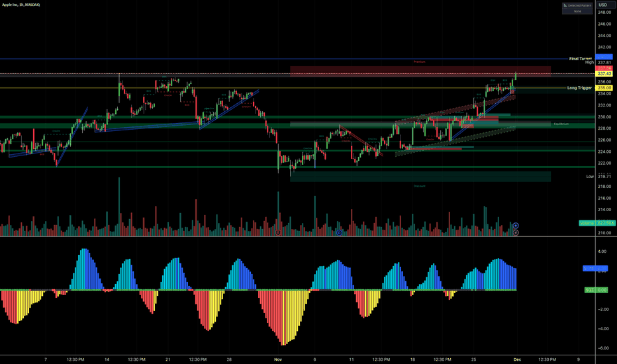617x364 pixels.
Task: Click the Dec label on the time axis
Action: click(517, 359)
